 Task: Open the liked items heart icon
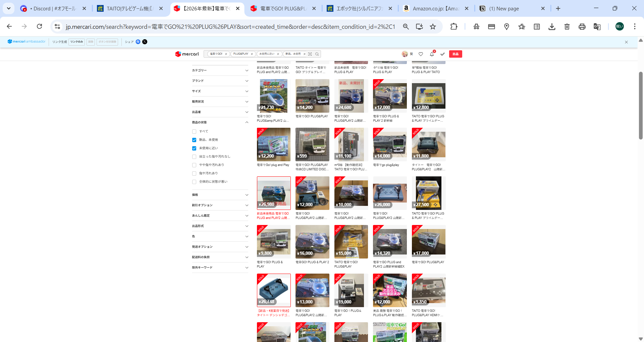point(421,54)
